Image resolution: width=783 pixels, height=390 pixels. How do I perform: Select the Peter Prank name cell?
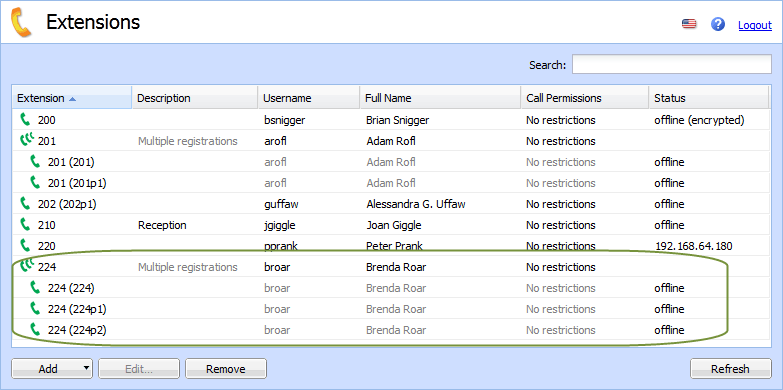pos(395,246)
